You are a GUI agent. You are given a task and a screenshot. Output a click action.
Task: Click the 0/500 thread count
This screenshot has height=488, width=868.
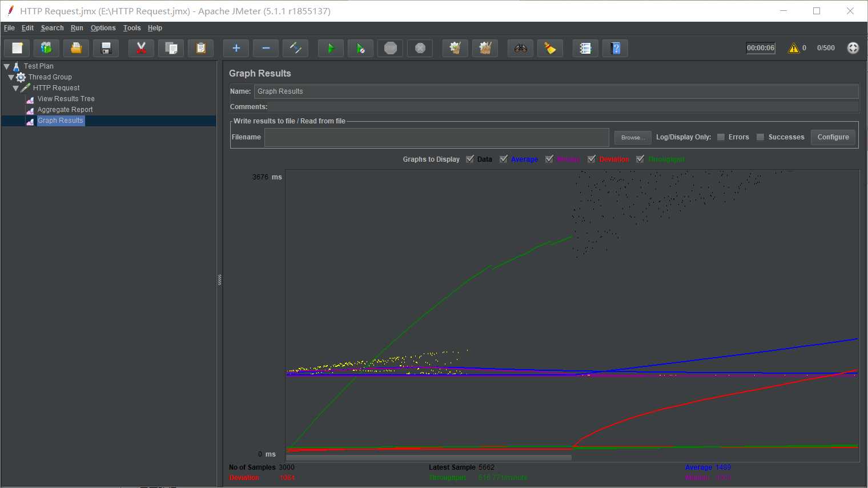pyautogui.click(x=826, y=48)
